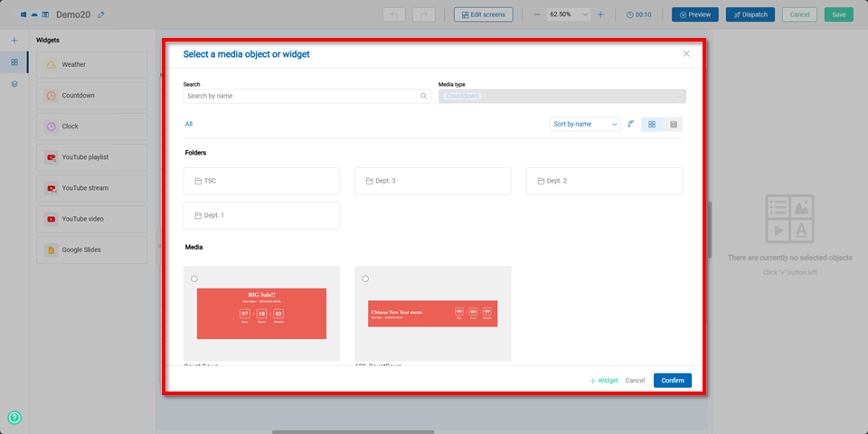
Task: Focus the Search by name field
Action: click(x=301, y=96)
